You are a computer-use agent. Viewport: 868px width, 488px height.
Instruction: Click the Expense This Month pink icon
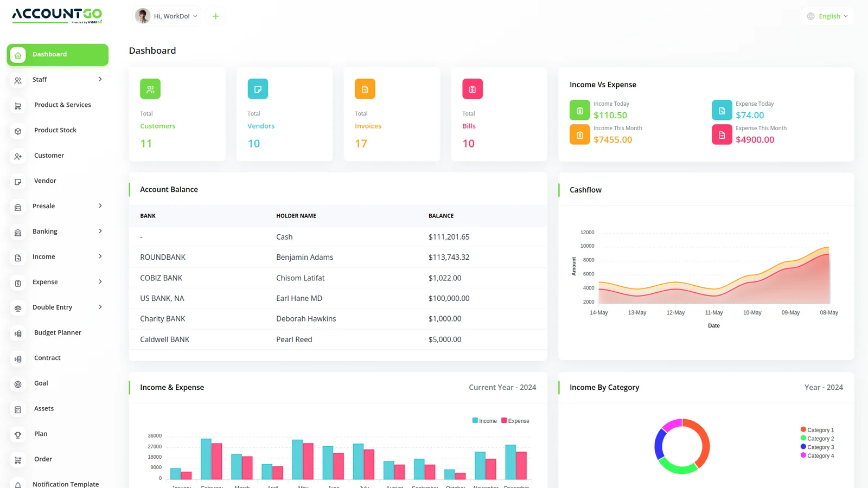pos(722,134)
